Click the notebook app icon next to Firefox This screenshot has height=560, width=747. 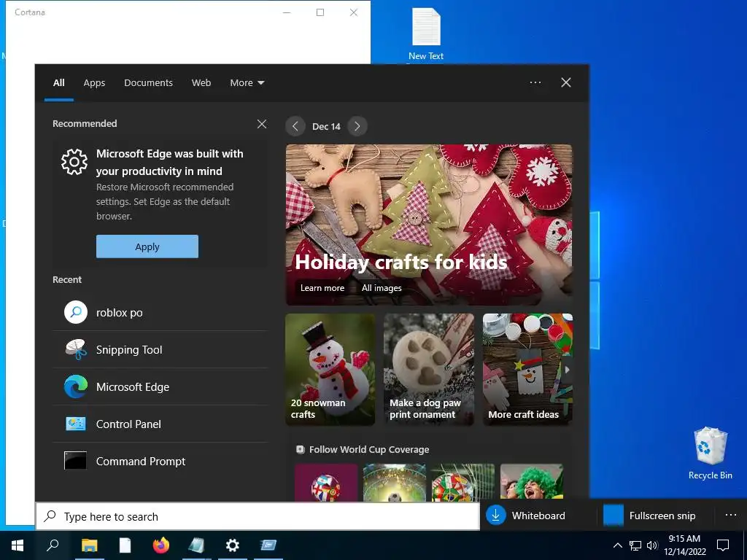pyautogui.click(x=196, y=545)
